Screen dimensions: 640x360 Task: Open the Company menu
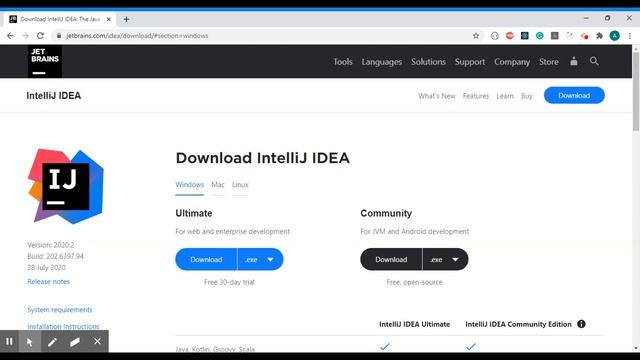pos(512,62)
